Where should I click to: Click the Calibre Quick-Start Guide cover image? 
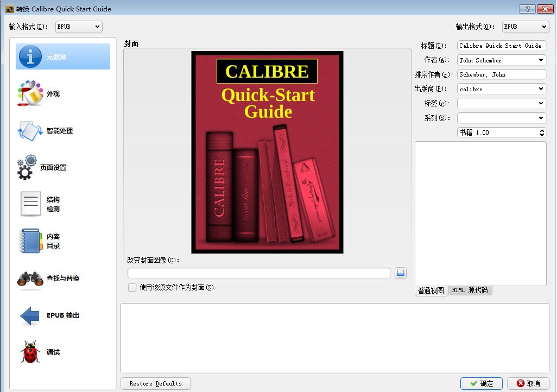(267, 152)
